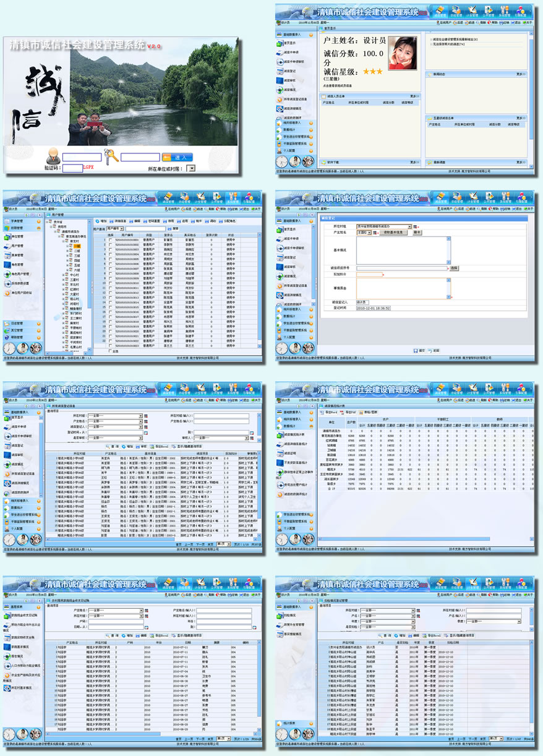Screen dimensions: 543x756
Task: Click the clock icon below the home page sidebar
Action: point(281,161)
